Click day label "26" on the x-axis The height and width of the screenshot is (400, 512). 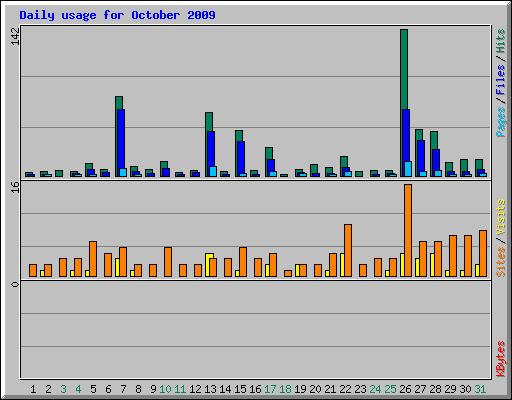(405, 389)
